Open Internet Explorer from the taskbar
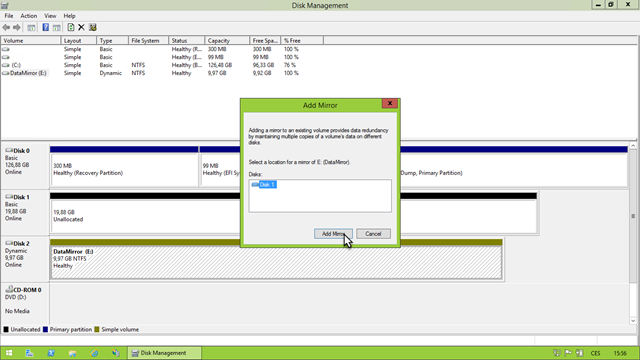640x360 pixels. pyautogui.click(x=94, y=353)
